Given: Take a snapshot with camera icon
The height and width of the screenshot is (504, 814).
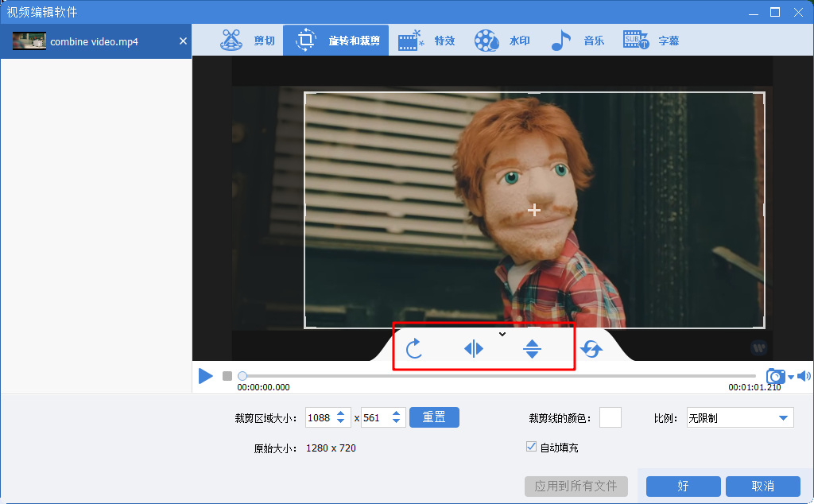Looking at the screenshot, I should [x=776, y=376].
